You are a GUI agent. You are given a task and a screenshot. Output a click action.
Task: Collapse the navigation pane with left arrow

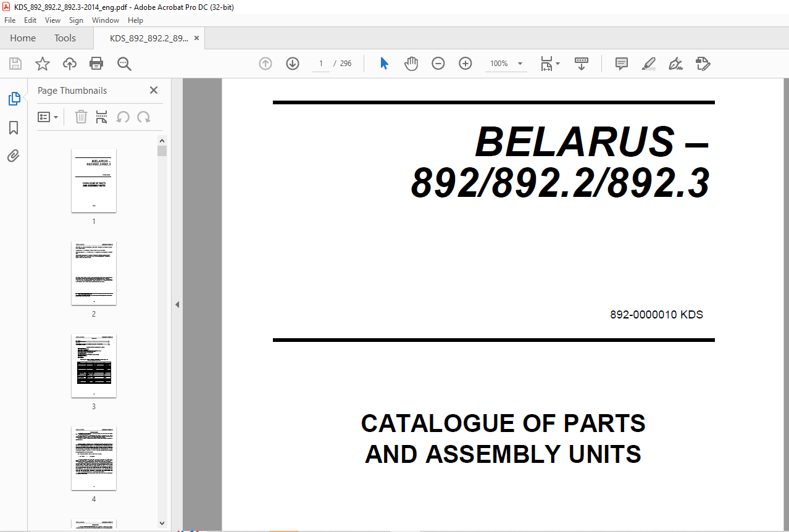(177, 304)
